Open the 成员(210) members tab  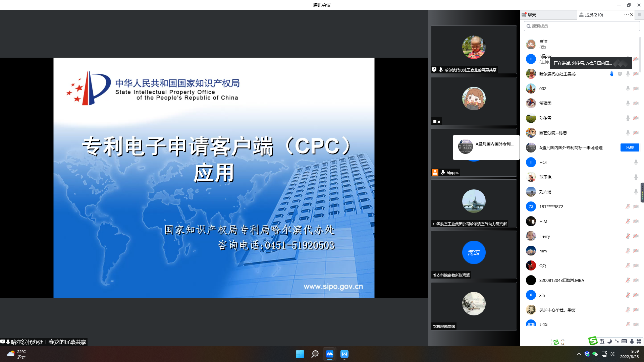coord(594,15)
